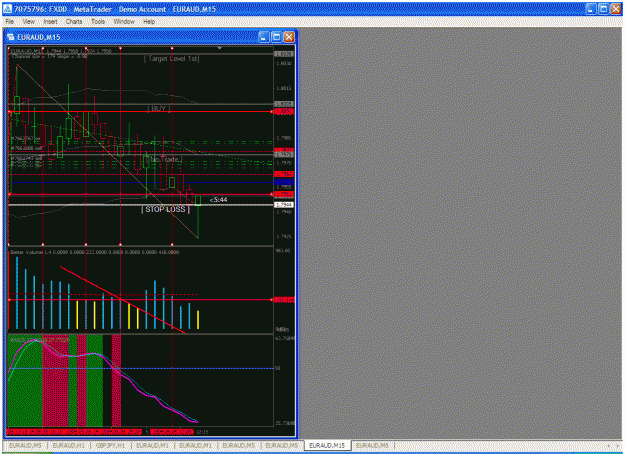This screenshot has height=454, width=625.
Task: Click the MetaTrader application icon in the title bar
Action: click(x=8, y=9)
